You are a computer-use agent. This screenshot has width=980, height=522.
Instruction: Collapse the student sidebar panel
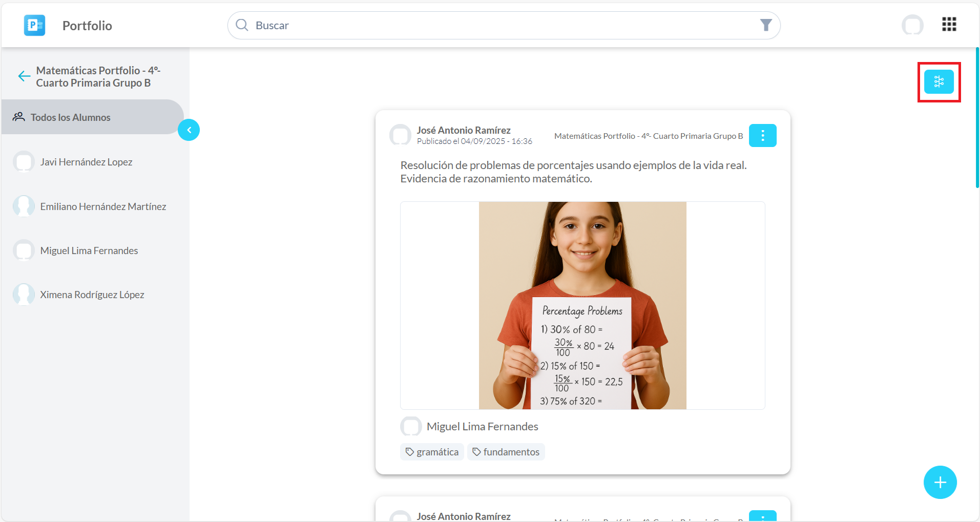189,130
